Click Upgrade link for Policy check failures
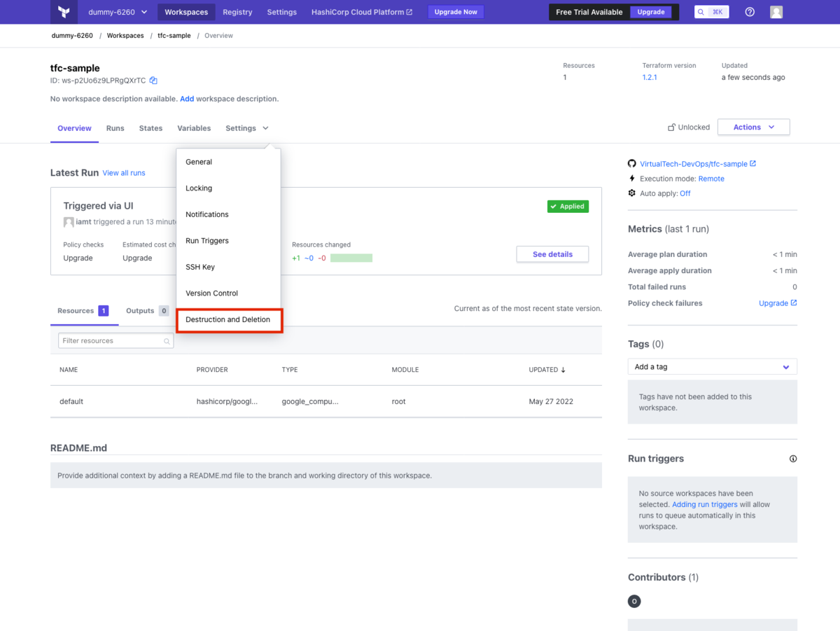 [x=778, y=303]
